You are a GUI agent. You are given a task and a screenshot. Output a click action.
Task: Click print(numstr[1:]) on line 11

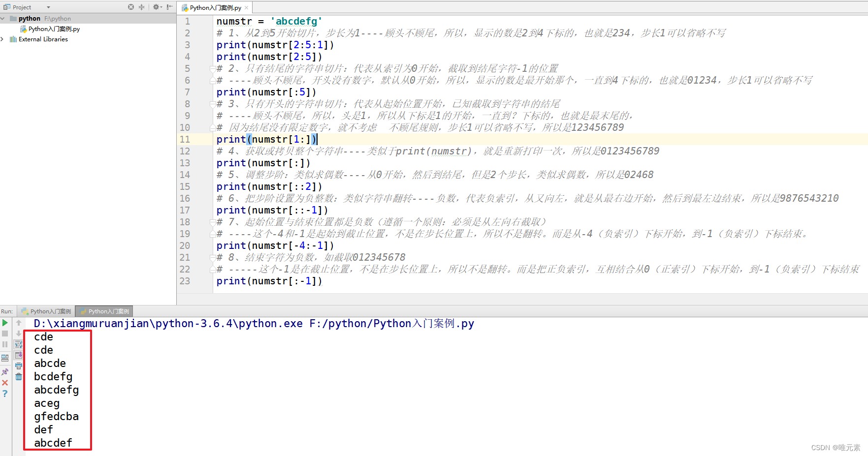click(x=266, y=139)
